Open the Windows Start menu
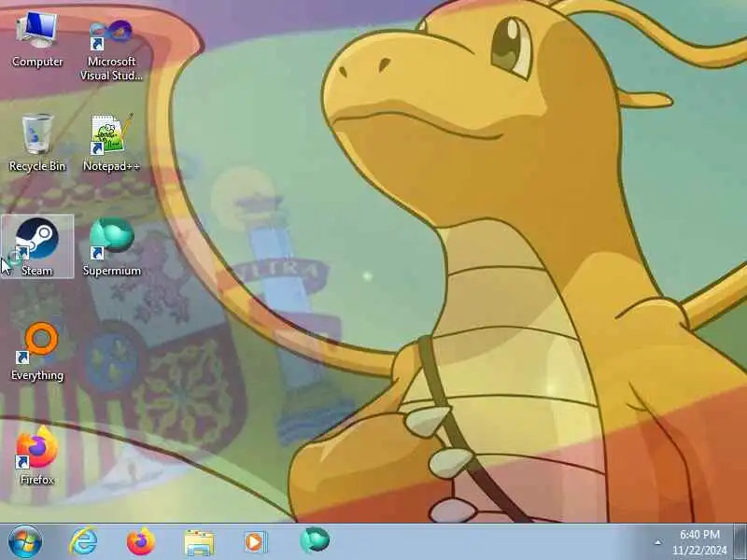Image resolution: width=747 pixels, height=560 pixels. (25, 541)
